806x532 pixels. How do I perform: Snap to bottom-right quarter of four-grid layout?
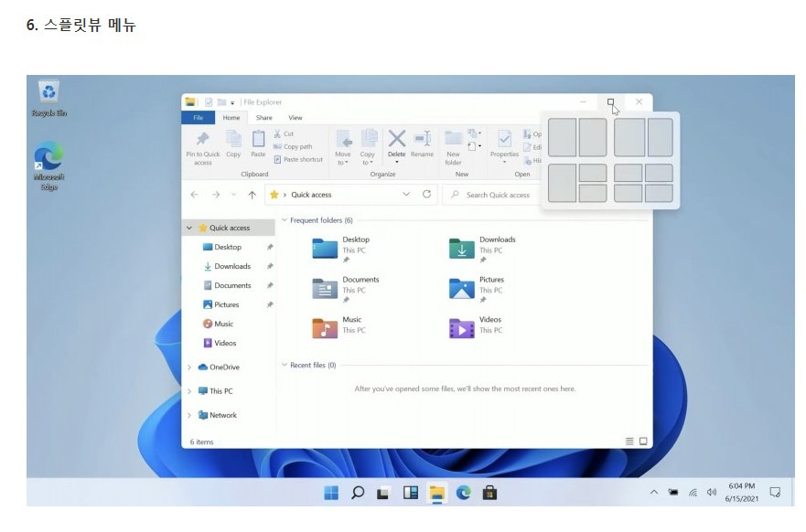(x=659, y=194)
